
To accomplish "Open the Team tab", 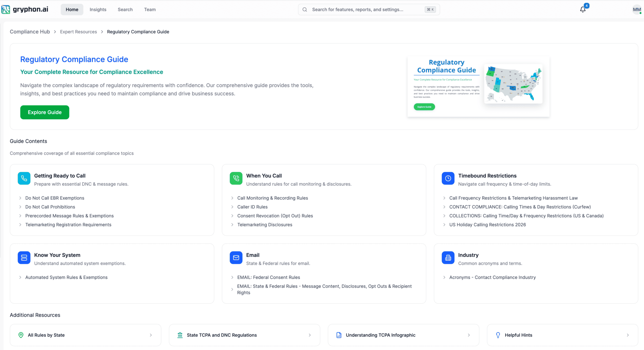I will pyautogui.click(x=150, y=9).
